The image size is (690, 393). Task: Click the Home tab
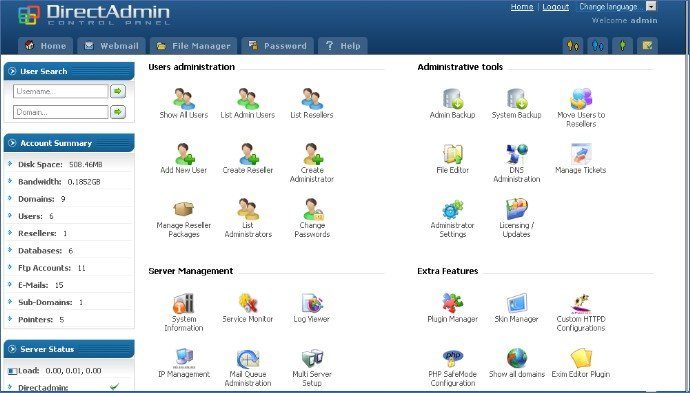coord(45,46)
